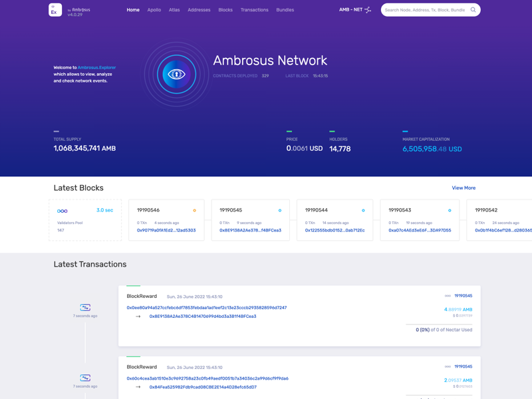Screen dimensions: 532x399
Task: Click the Latest Transactions heading
Action: pyautogui.click(x=90, y=264)
